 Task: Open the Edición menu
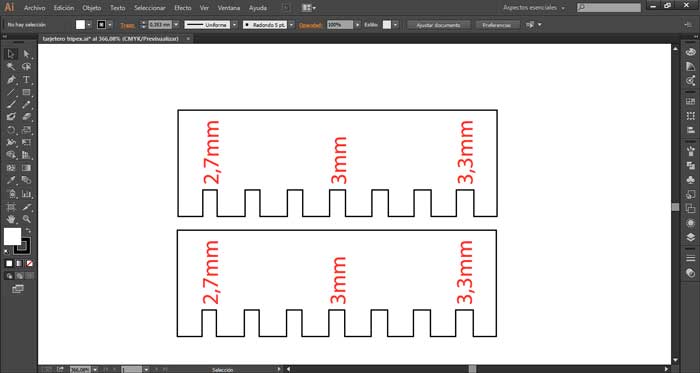pyautogui.click(x=64, y=8)
